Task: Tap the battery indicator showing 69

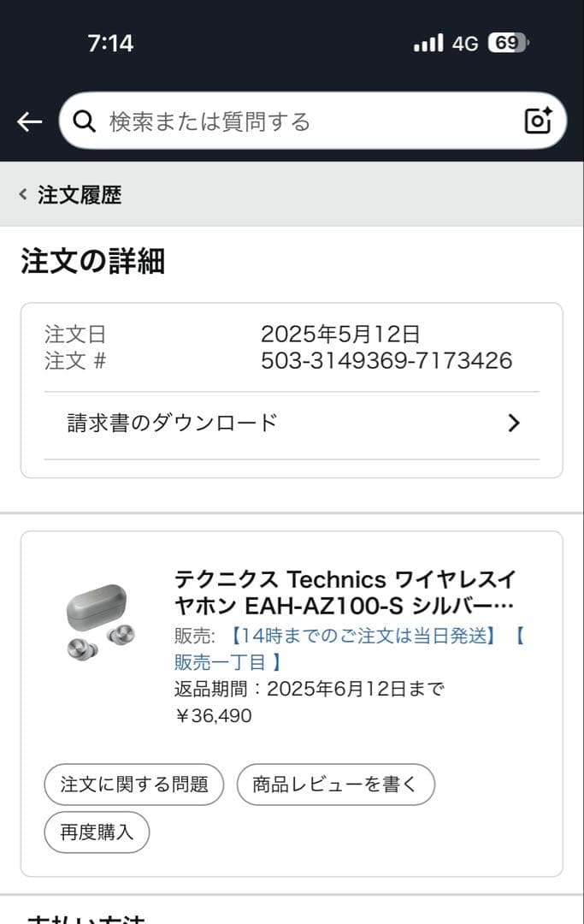Action: point(507,41)
